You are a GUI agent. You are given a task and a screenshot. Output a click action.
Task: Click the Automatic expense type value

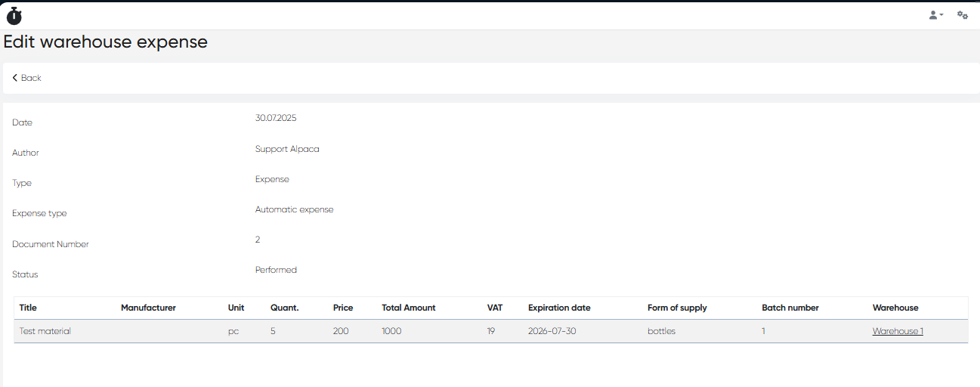(x=294, y=209)
